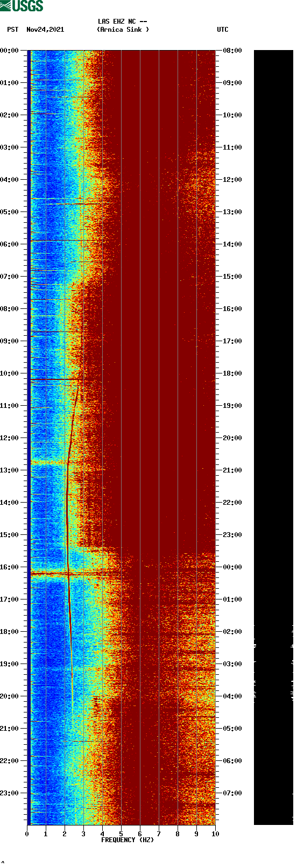
Task: Click the UTC '18:00' time tick label
Action: pyautogui.click(x=232, y=373)
